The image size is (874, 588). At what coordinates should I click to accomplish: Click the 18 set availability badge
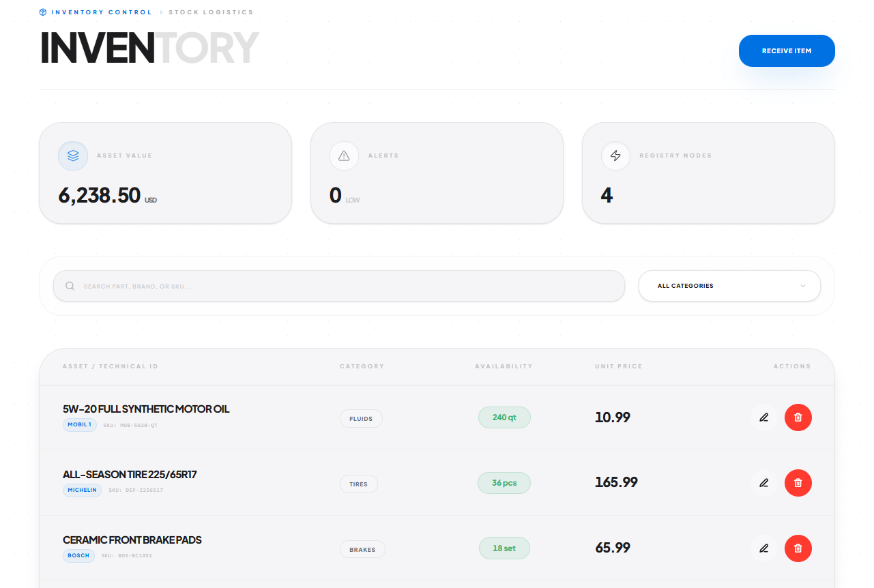pyautogui.click(x=504, y=548)
